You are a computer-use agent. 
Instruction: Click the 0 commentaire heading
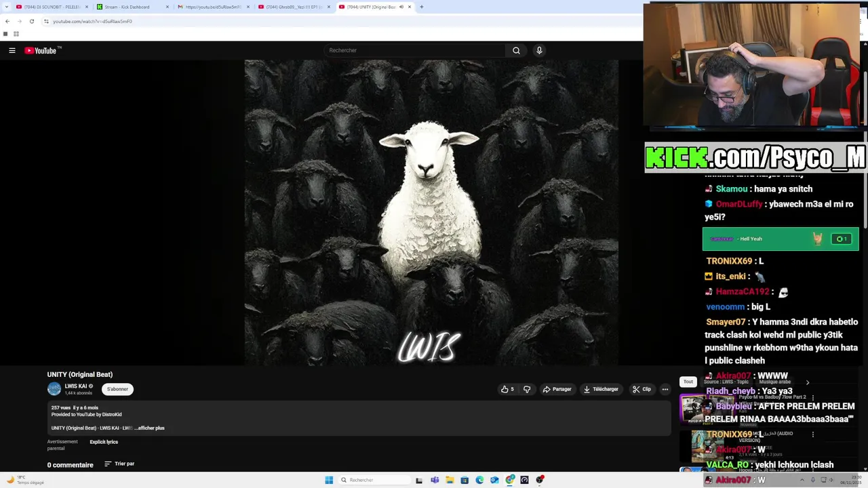pyautogui.click(x=71, y=465)
